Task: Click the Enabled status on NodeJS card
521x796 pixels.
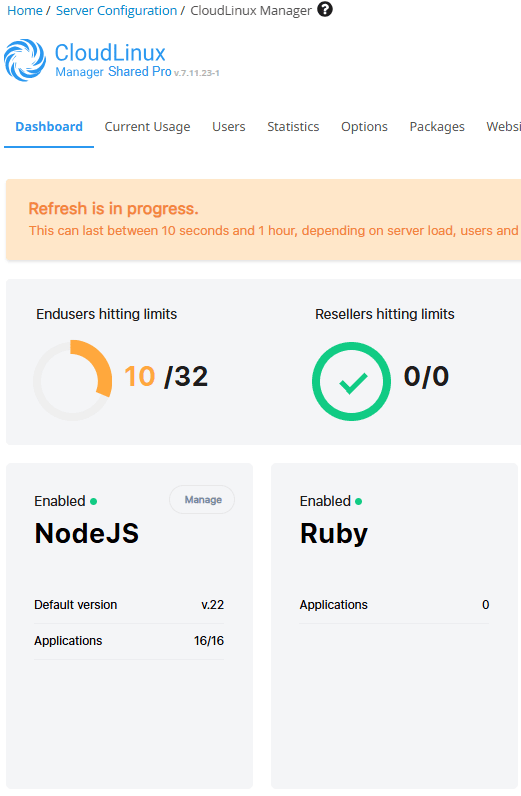Action: tap(59, 501)
